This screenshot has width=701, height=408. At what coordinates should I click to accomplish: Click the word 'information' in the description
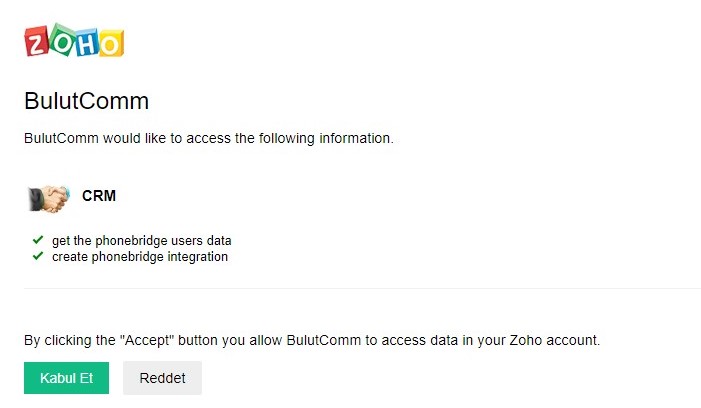(x=356, y=138)
